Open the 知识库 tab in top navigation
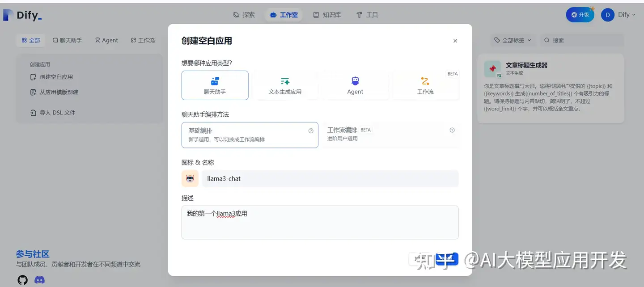Screen dimensions: 644x287 [327, 15]
